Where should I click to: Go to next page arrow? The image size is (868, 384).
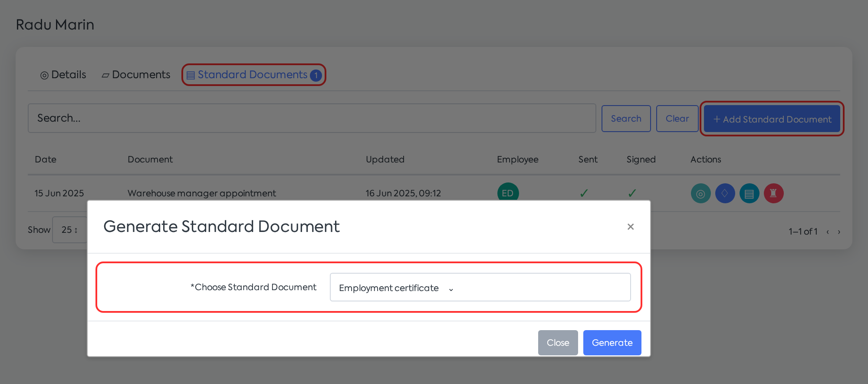pos(839,232)
